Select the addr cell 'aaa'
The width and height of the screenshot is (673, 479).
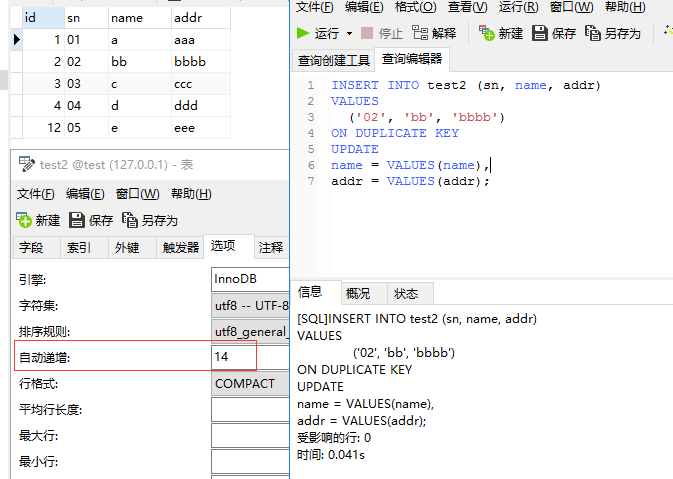[201, 39]
